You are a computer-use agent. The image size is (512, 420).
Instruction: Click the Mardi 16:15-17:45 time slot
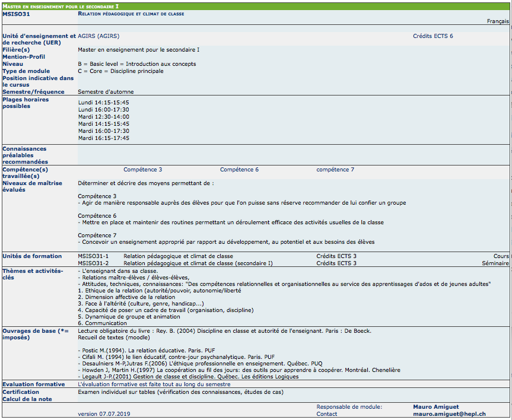click(x=104, y=138)
